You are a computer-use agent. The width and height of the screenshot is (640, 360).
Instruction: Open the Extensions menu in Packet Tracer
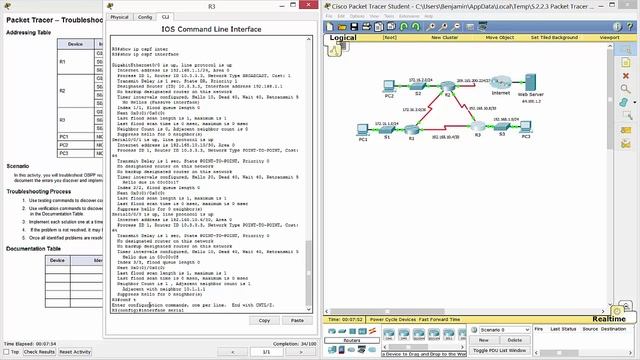point(409,16)
